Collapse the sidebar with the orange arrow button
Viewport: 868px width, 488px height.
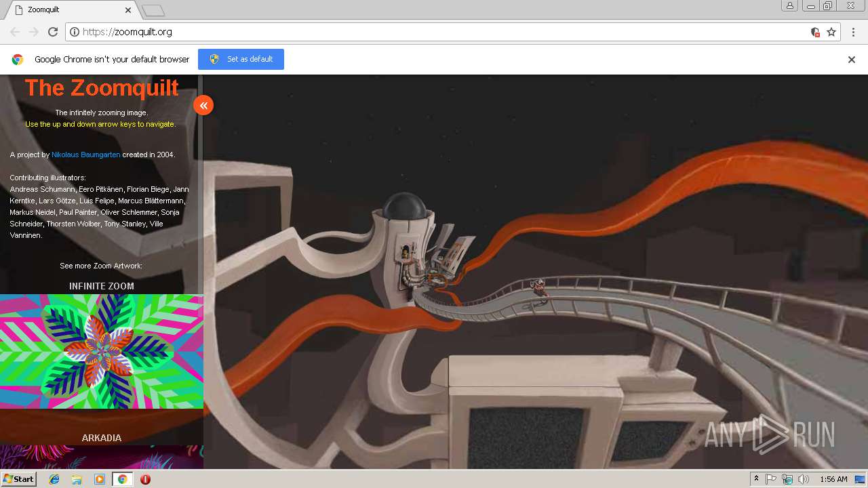point(203,105)
